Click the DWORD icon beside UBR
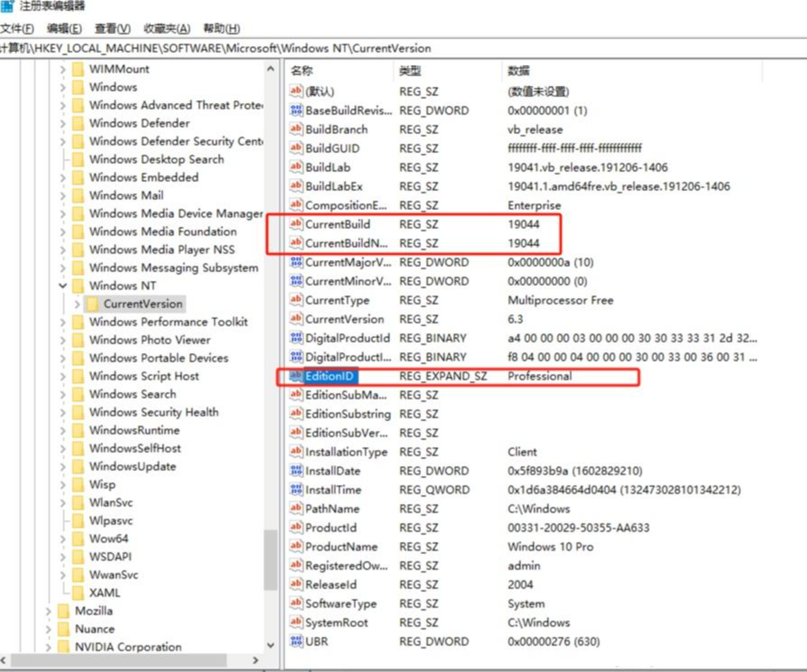The image size is (807, 672). 296,641
